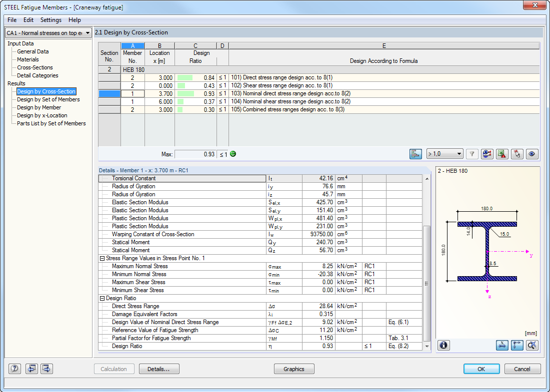
Task: Open Design by x-Location results
Action: coord(42,115)
